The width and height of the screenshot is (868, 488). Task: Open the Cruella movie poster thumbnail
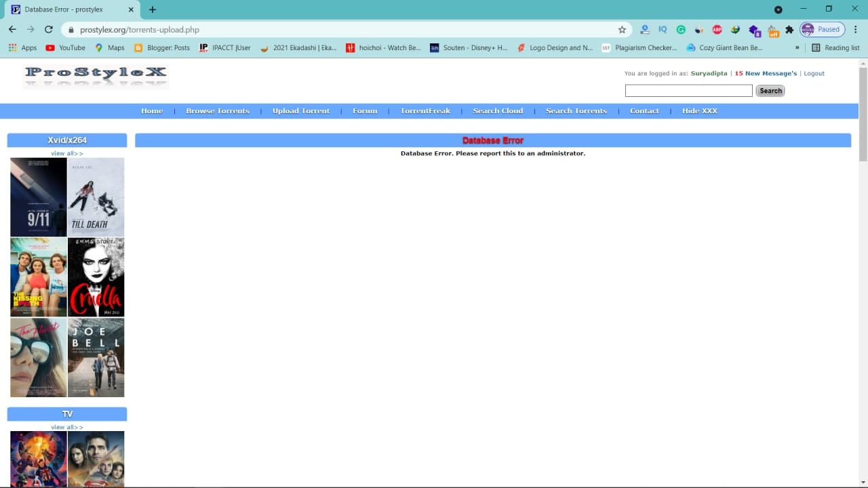tap(96, 277)
